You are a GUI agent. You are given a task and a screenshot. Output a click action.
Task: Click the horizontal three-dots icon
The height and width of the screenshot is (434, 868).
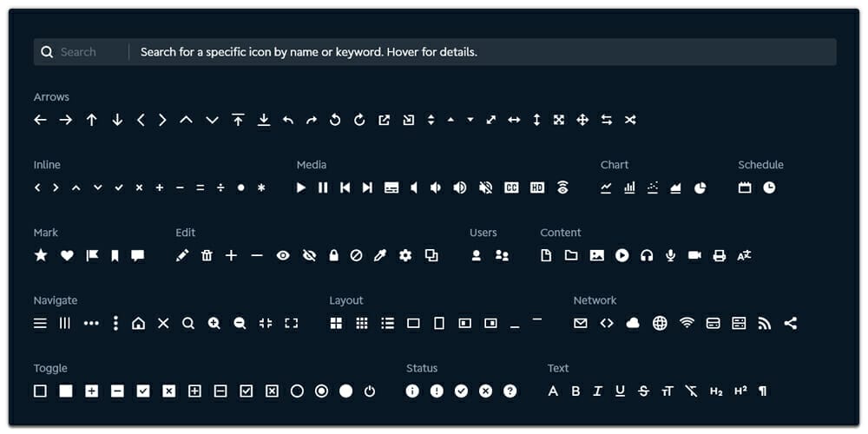click(91, 323)
